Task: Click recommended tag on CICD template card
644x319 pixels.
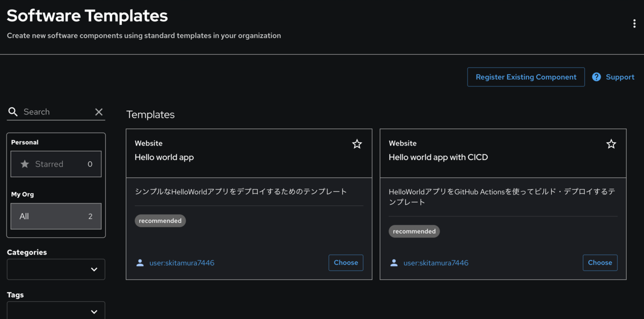Action: [x=414, y=231]
